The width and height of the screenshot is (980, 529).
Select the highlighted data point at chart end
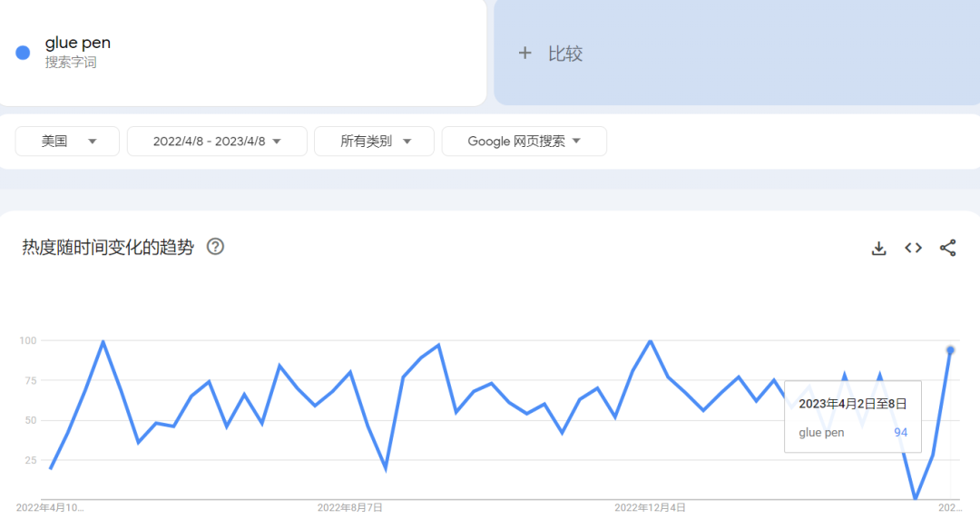[x=950, y=350]
